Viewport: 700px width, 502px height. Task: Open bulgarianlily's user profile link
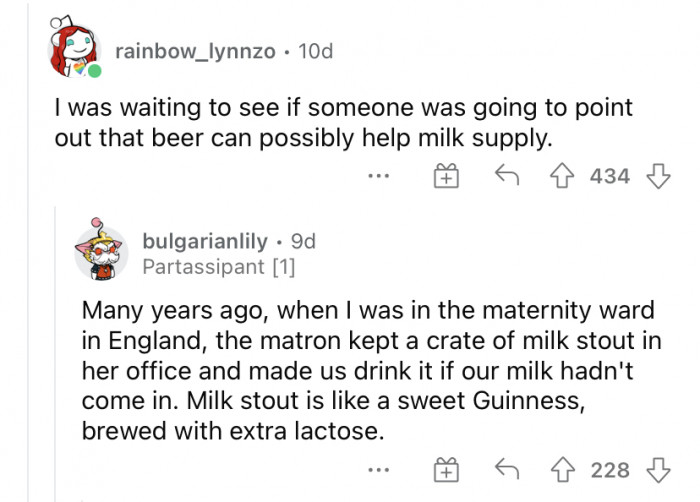(205, 241)
